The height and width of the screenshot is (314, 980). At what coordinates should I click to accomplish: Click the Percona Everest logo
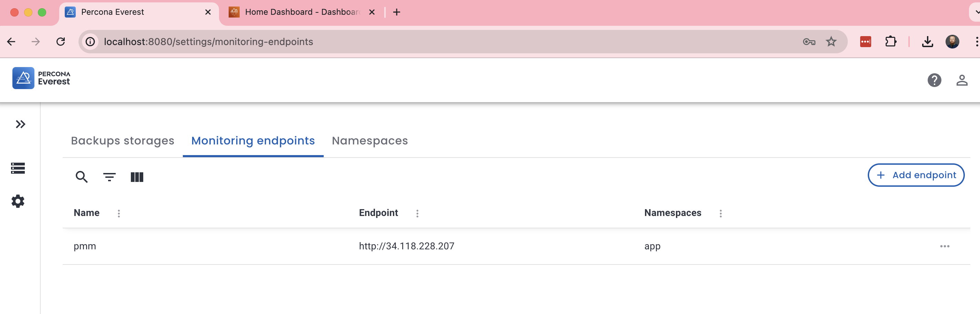pyautogui.click(x=41, y=77)
